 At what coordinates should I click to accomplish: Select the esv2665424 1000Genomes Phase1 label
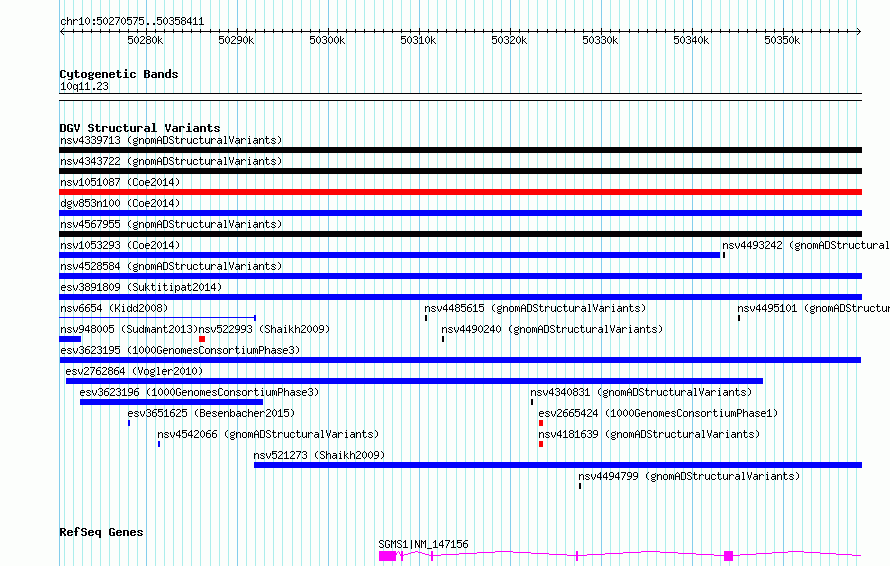658,413
